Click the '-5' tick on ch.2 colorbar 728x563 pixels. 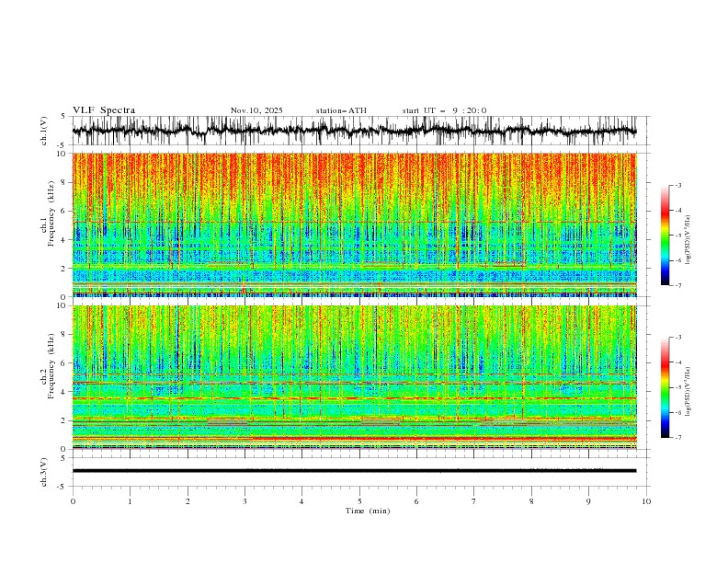click(x=677, y=387)
